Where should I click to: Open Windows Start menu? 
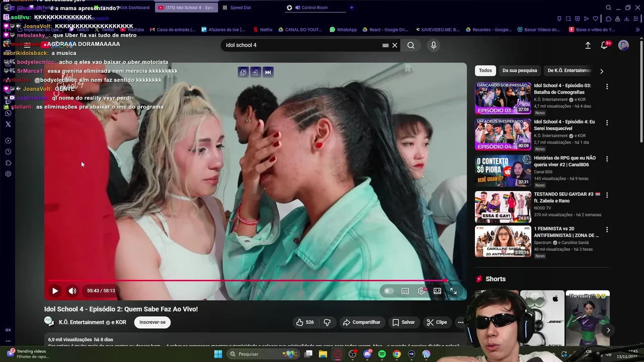coord(218,354)
